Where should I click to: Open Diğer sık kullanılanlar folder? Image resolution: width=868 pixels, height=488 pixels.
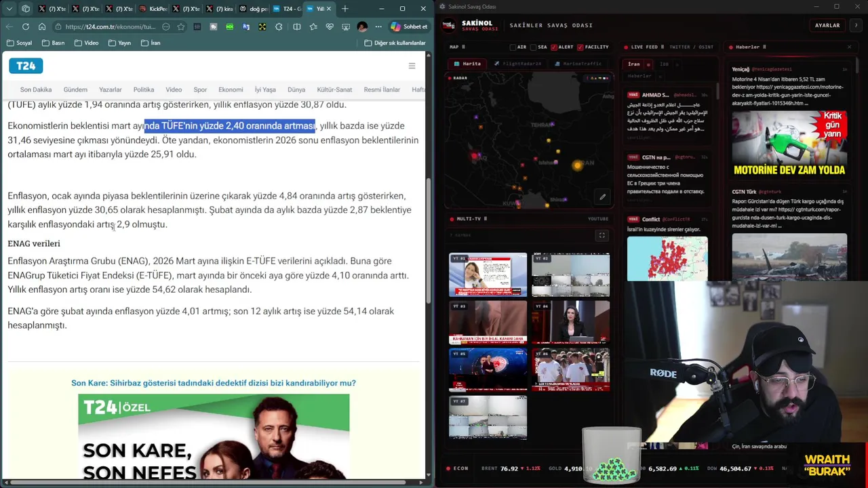click(395, 43)
